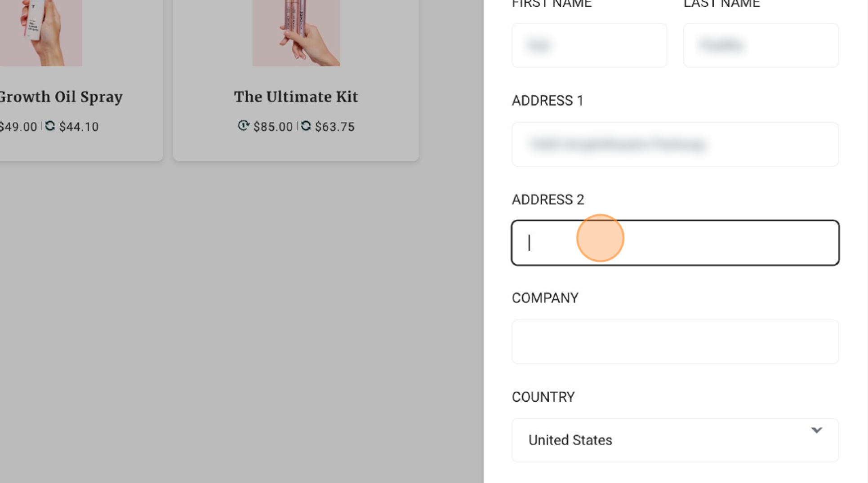Viewport: 868px width, 483px height.
Task: Click the $85.00 one-time price
Action: (273, 127)
